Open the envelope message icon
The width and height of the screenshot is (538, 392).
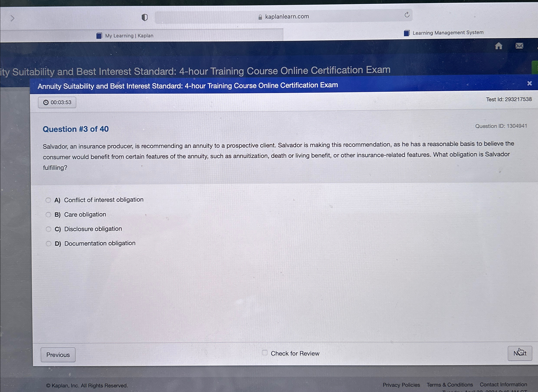click(520, 47)
